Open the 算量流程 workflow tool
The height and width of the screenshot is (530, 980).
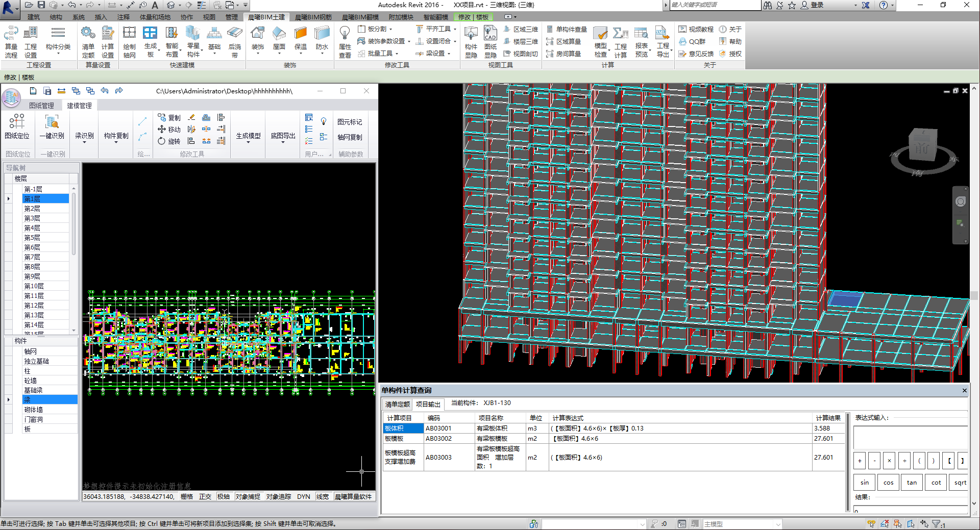point(11,42)
